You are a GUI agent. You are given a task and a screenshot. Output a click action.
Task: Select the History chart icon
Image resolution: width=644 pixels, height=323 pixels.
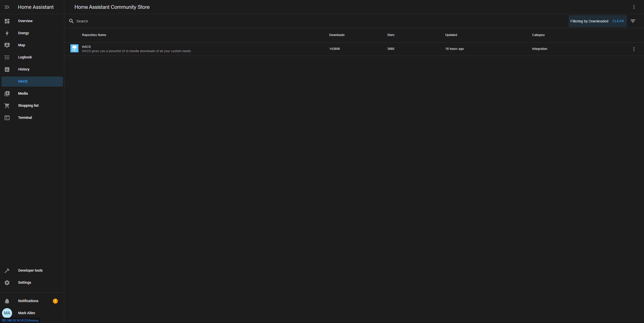tap(7, 69)
